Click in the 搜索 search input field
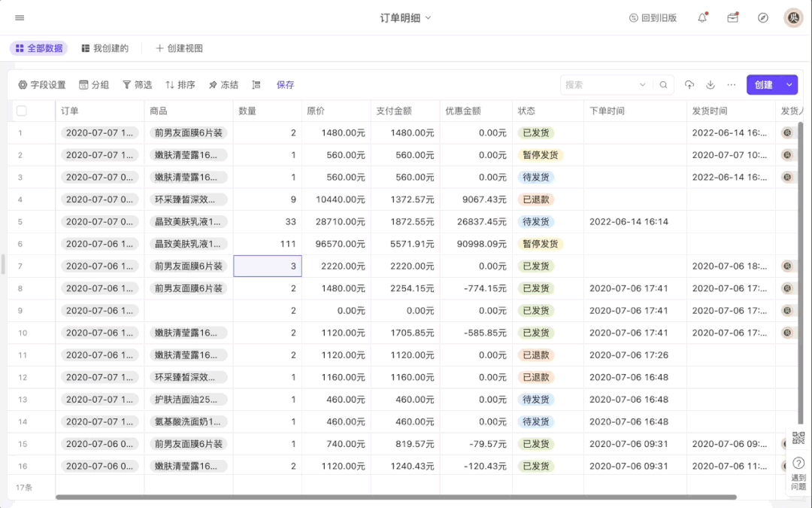 click(598, 85)
